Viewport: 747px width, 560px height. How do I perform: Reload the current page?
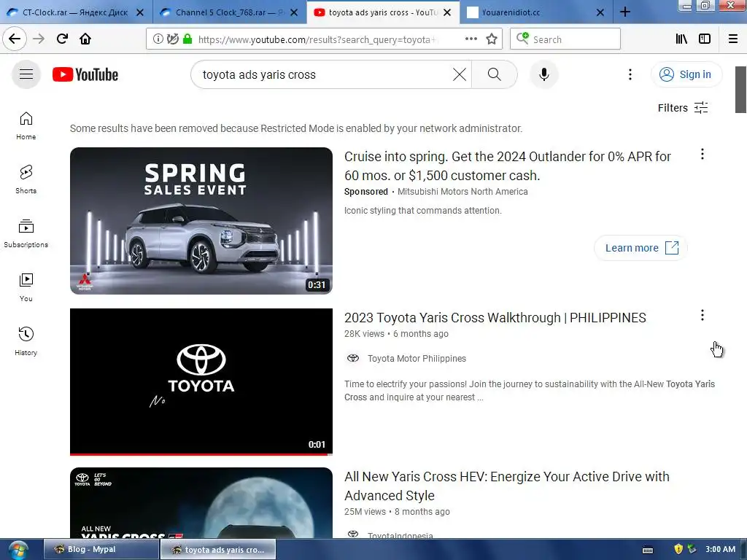click(62, 39)
